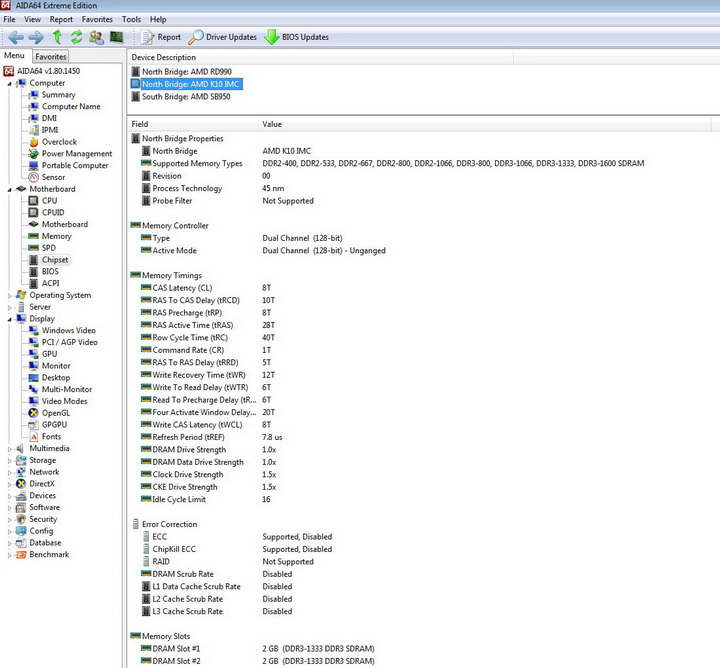Click the CPU chip icon
Viewport: 720px width, 668px height.
pyautogui.click(x=34, y=201)
